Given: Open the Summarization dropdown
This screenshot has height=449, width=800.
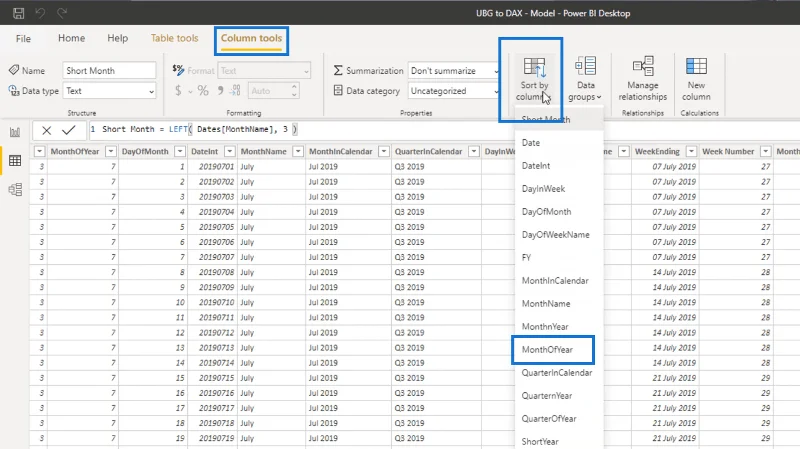Looking at the screenshot, I should 454,70.
